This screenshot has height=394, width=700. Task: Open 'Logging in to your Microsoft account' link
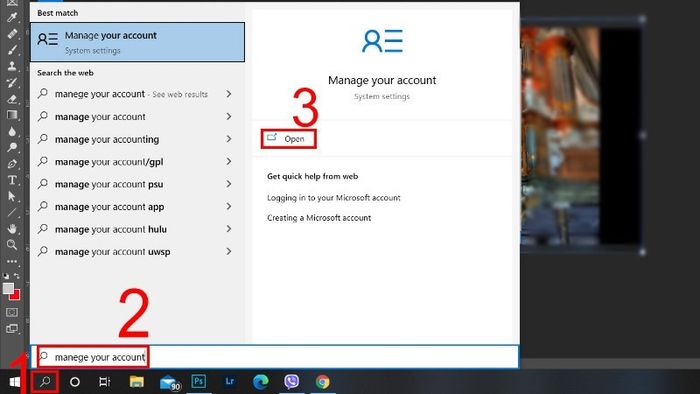[333, 198]
